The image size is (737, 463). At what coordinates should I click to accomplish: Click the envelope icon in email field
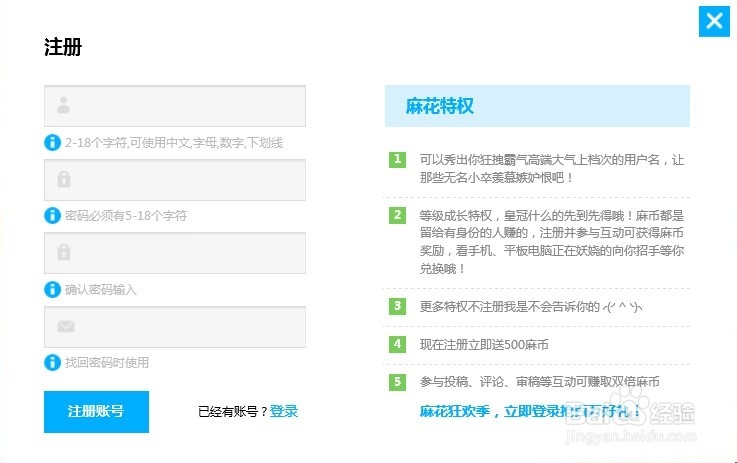pos(65,326)
